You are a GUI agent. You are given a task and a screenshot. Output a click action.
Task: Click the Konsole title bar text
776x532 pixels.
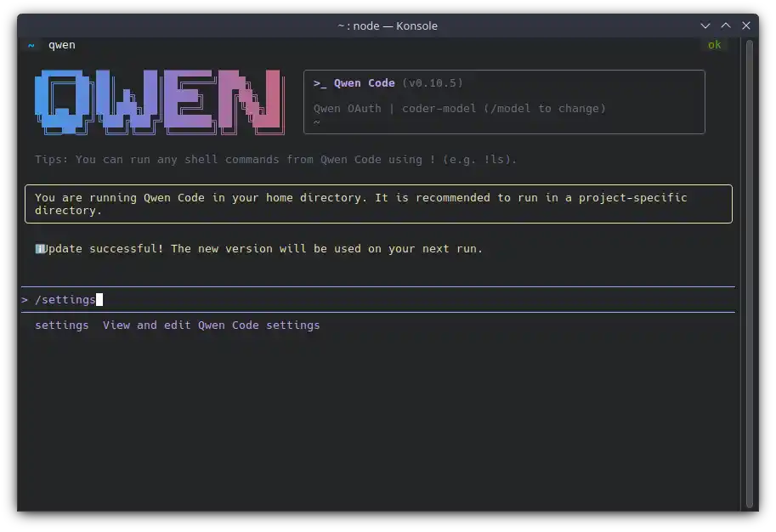388,25
